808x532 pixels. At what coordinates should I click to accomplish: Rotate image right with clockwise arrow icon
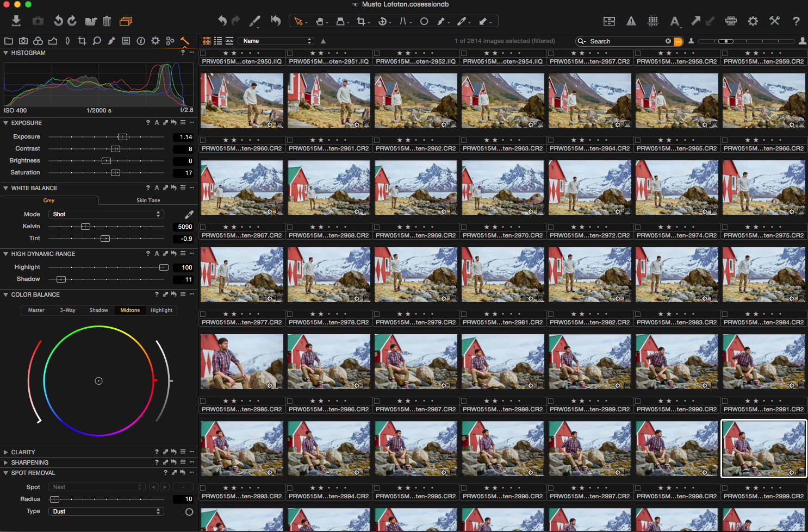[72, 21]
